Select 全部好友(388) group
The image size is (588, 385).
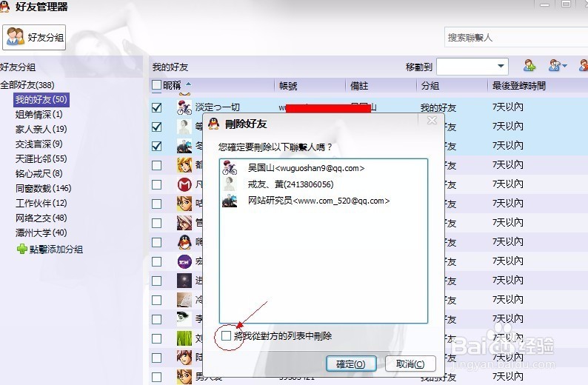[27, 85]
